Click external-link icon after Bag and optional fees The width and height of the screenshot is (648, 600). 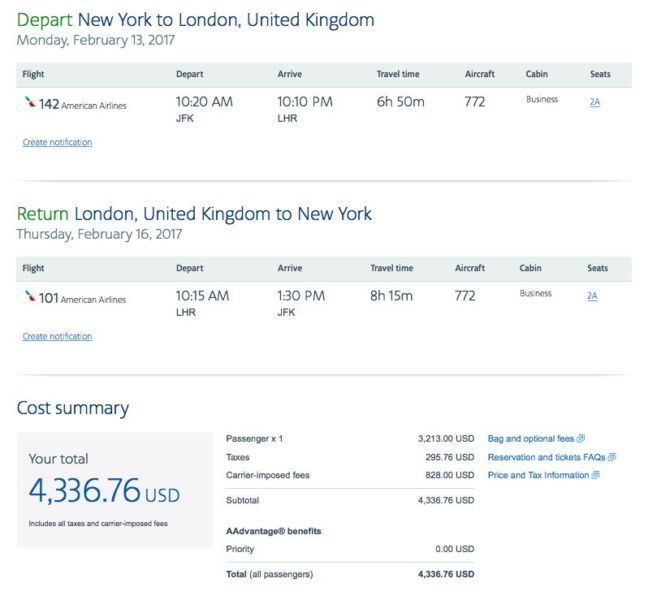tap(581, 439)
